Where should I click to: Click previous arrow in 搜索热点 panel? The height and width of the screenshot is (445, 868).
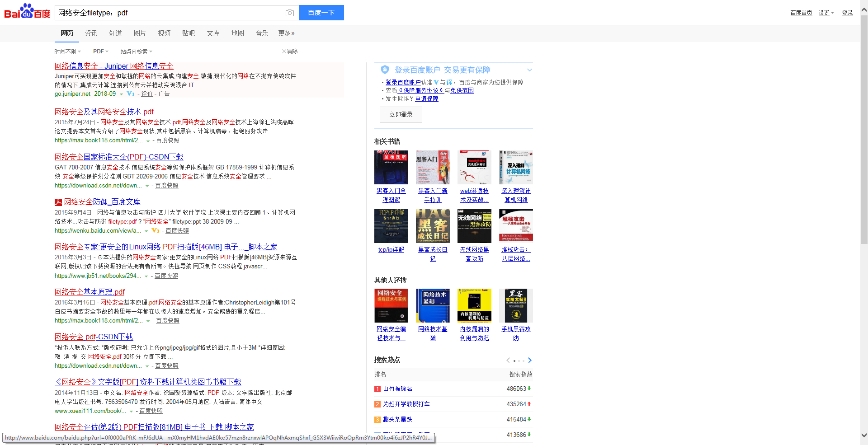point(508,360)
